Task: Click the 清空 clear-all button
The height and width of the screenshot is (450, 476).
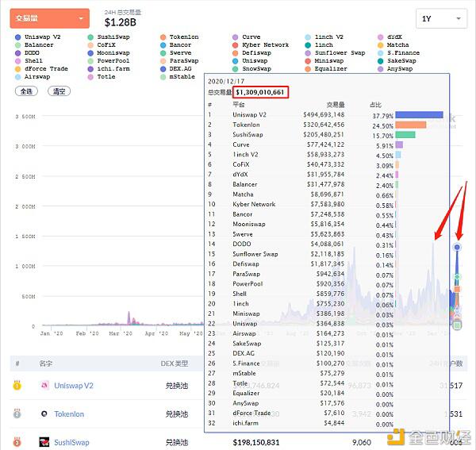Action: pos(59,91)
